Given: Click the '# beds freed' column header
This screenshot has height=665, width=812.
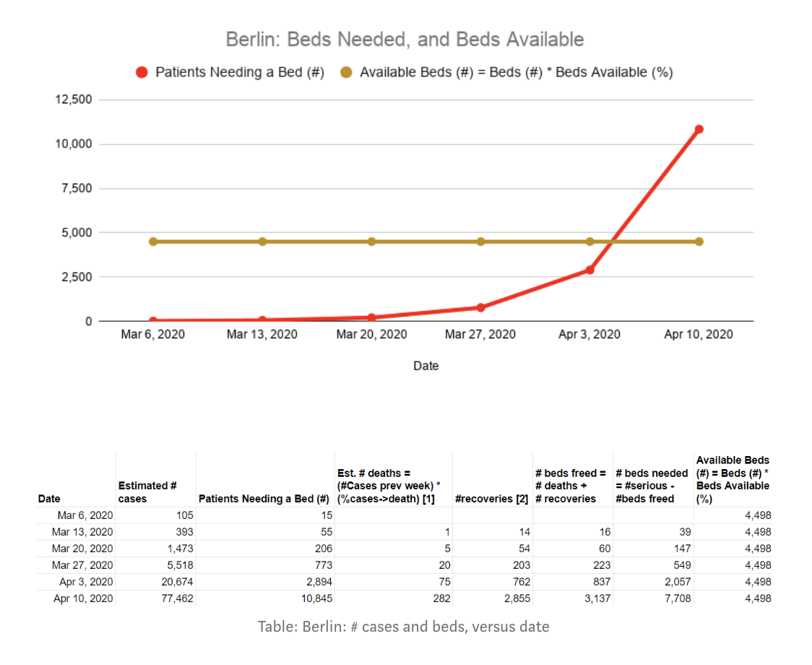Looking at the screenshot, I should pos(570,486).
